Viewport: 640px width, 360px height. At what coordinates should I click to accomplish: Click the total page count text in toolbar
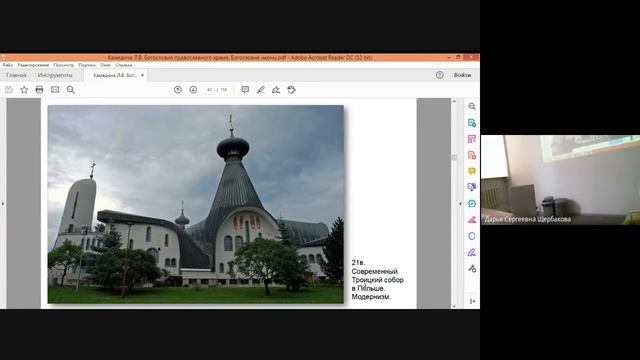point(223,90)
